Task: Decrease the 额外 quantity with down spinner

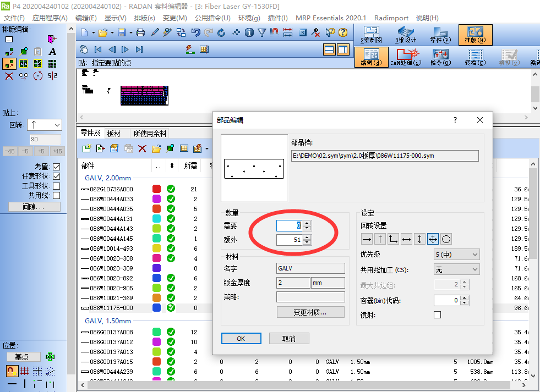Action: tap(307, 242)
